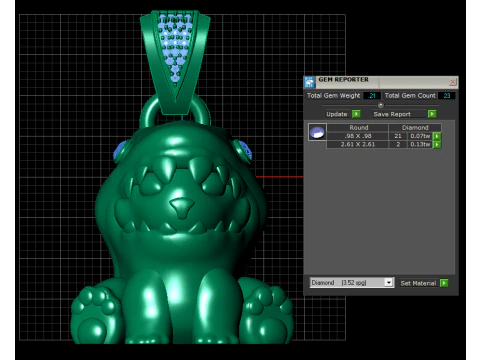Screen dimensions: 480x360
Task: Click the material dropdown arrow
Action: [388, 283]
